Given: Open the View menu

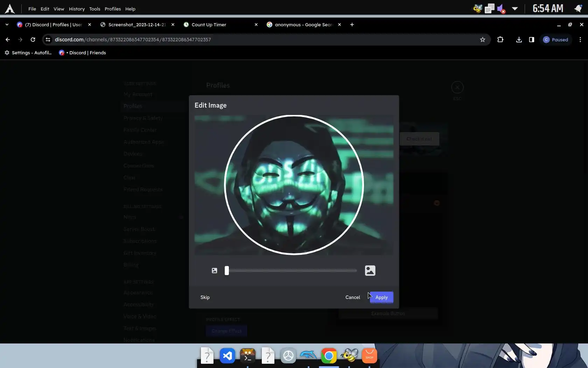Looking at the screenshot, I should click(x=59, y=9).
